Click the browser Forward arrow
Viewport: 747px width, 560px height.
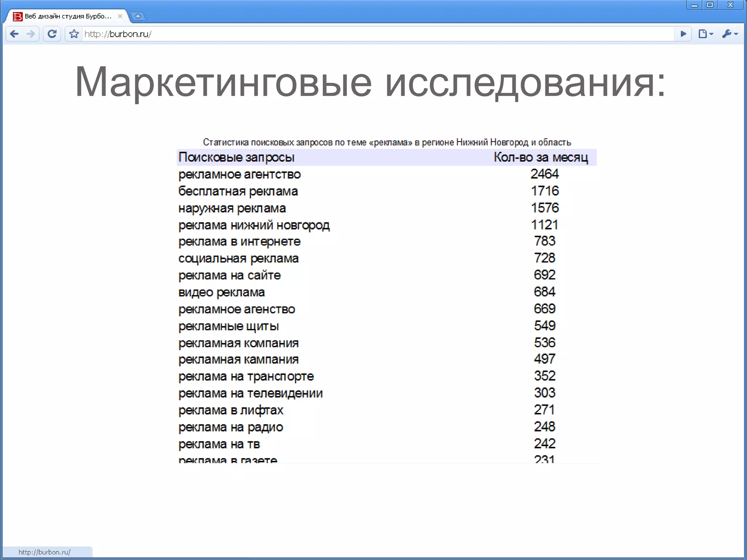pos(31,34)
